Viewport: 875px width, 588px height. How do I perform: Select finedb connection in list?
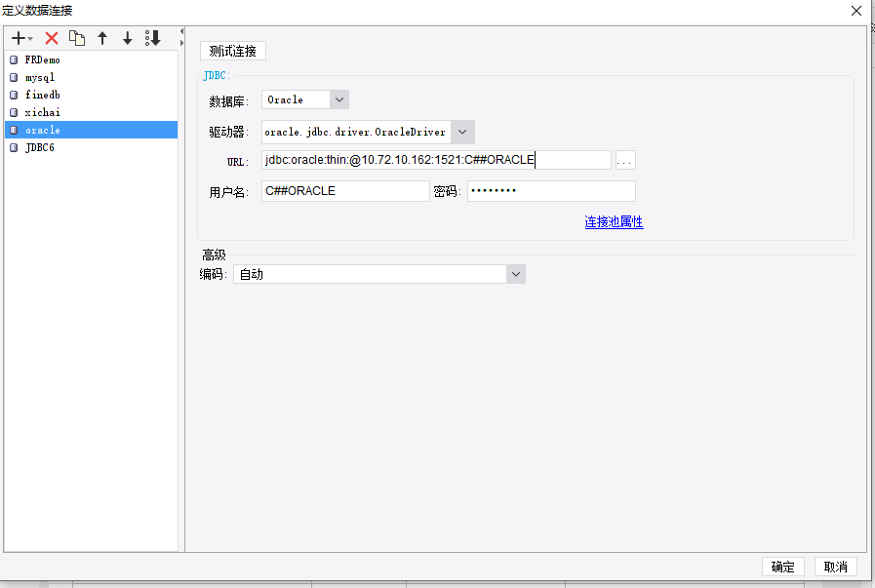92,95
